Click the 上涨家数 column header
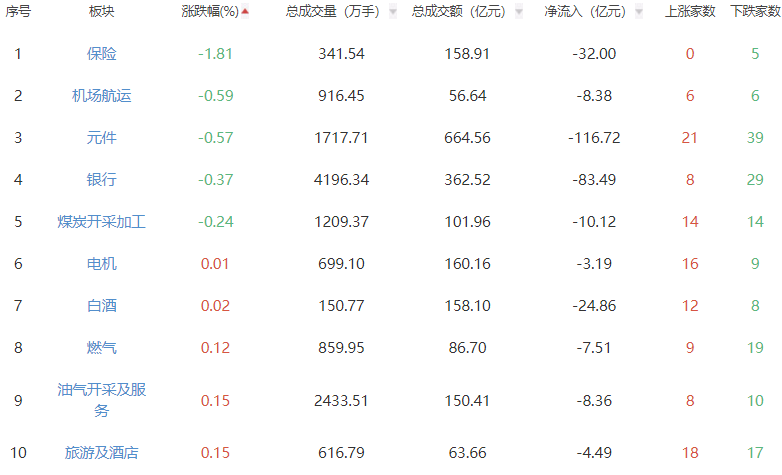Viewport: 782px width, 475px height. point(689,12)
